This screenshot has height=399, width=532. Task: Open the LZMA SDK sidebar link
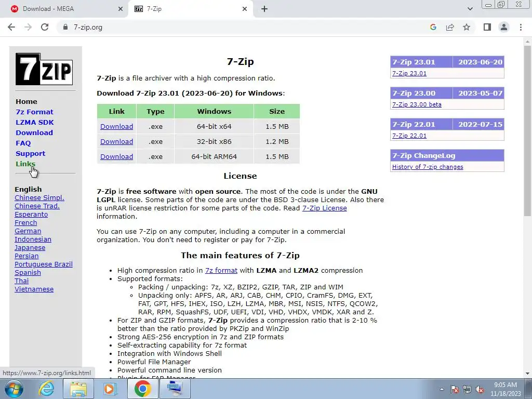click(x=35, y=122)
